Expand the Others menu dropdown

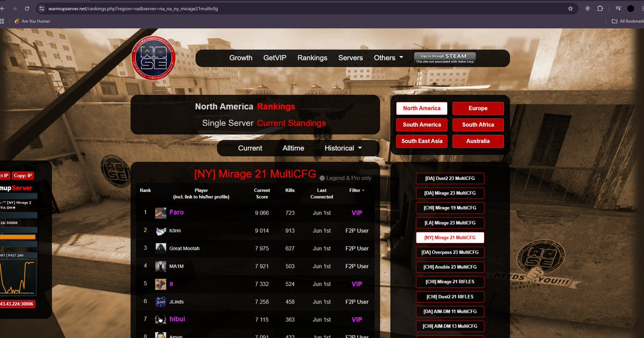pos(389,58)
